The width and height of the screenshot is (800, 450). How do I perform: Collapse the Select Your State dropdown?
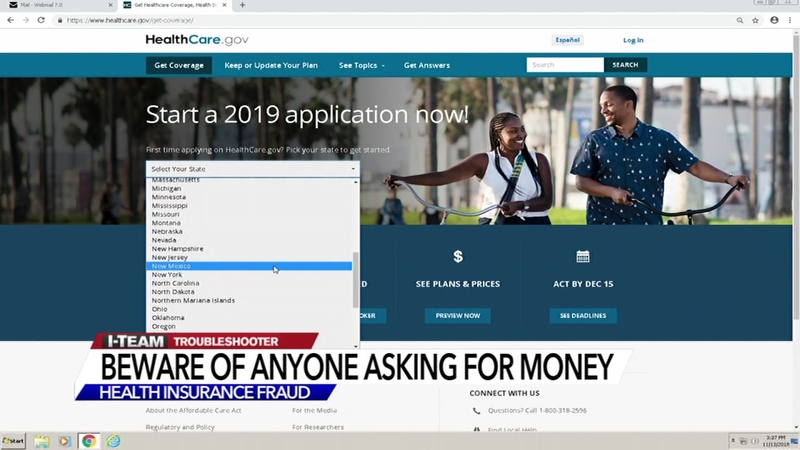coord(253,169)
